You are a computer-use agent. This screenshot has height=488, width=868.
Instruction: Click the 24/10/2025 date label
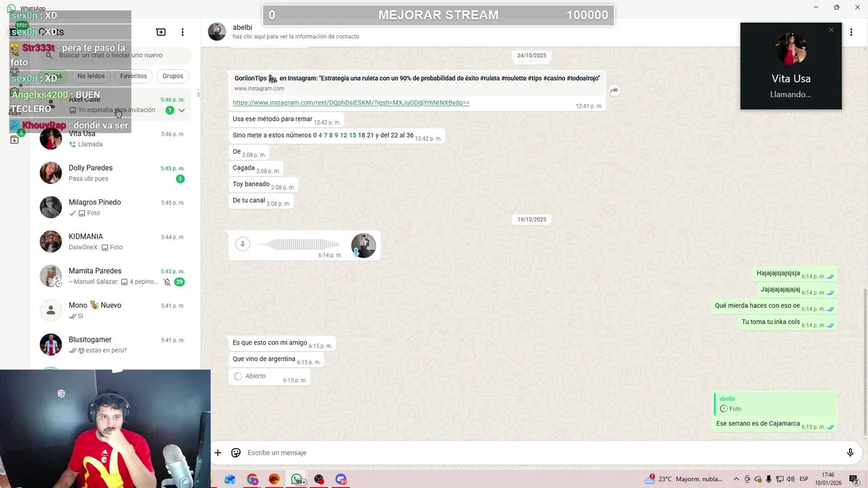point(532,56)
